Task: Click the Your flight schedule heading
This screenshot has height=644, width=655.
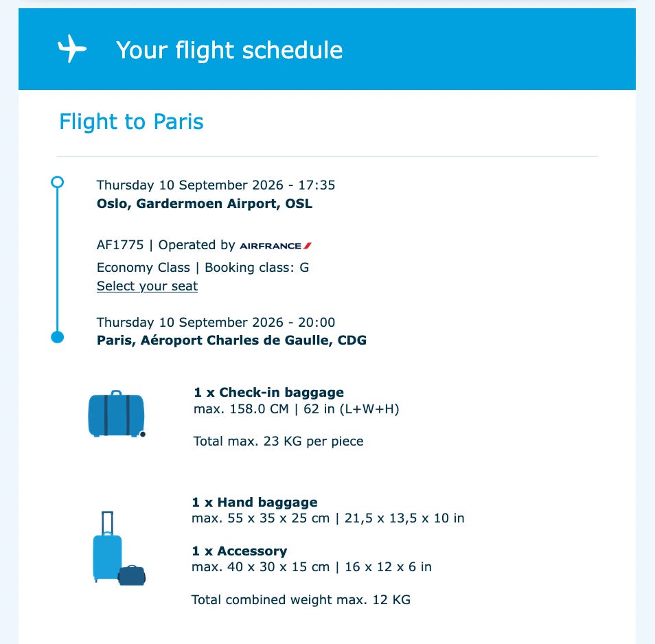Action: pos(229,50)
